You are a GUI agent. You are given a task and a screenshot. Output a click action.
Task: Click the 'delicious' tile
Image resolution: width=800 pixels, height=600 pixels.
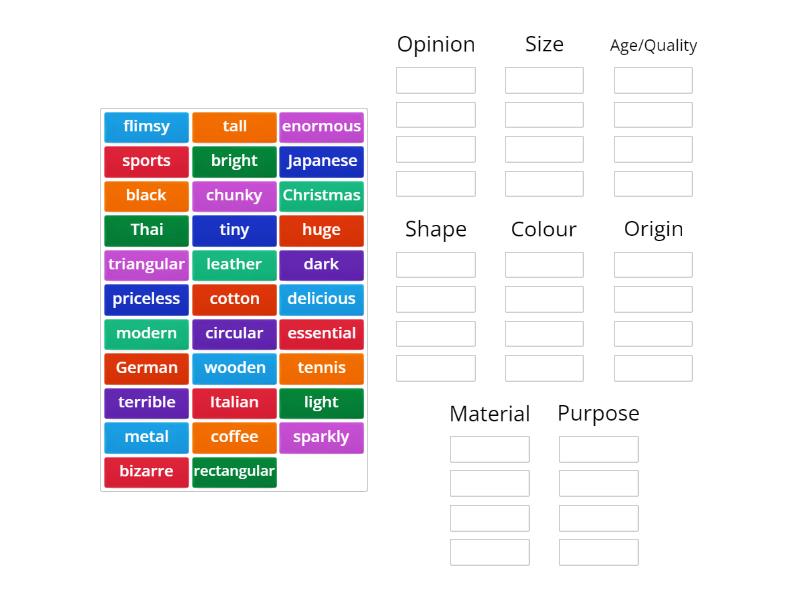click(322, 299)
